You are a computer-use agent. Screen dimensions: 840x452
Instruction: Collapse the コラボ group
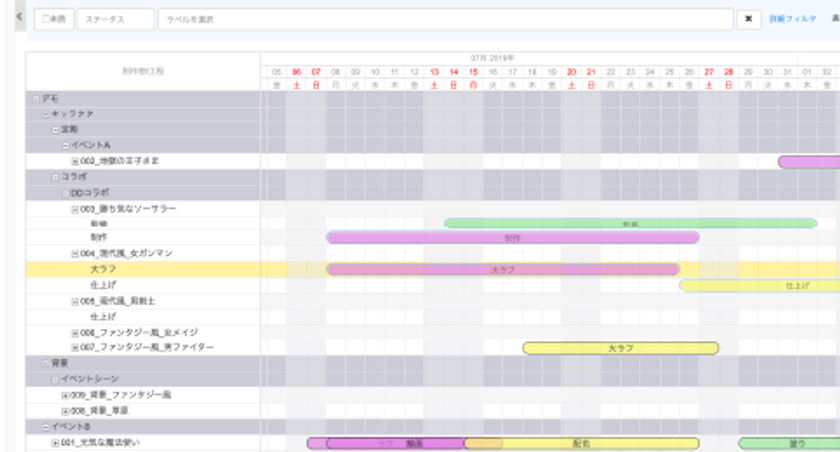pos(55,177)
